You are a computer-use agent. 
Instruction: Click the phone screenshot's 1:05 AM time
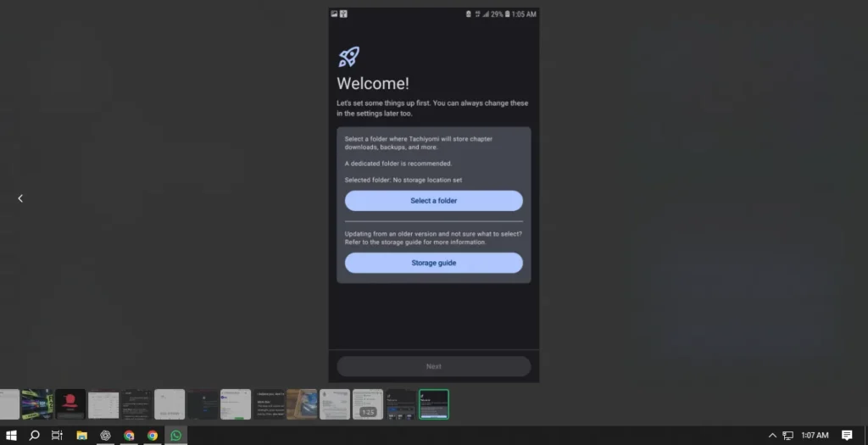(524, 14)
